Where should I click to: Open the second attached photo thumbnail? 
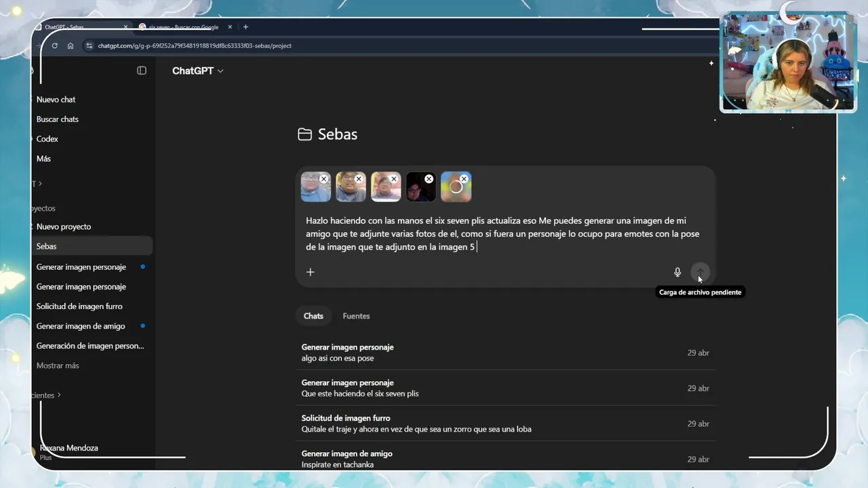click(x=351, y=187)
